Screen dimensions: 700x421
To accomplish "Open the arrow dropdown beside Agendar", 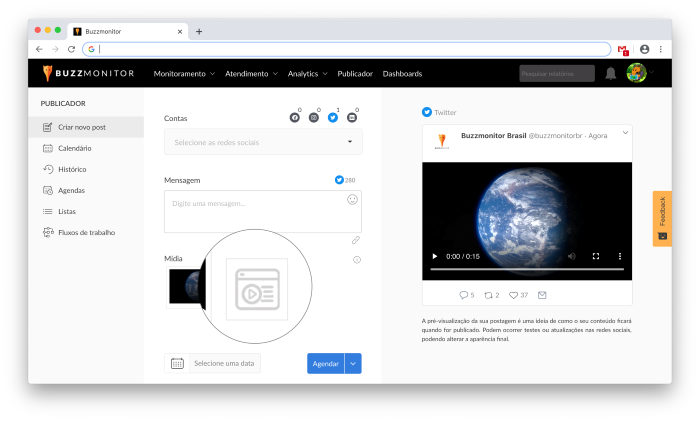I will (x=352, y=363).
